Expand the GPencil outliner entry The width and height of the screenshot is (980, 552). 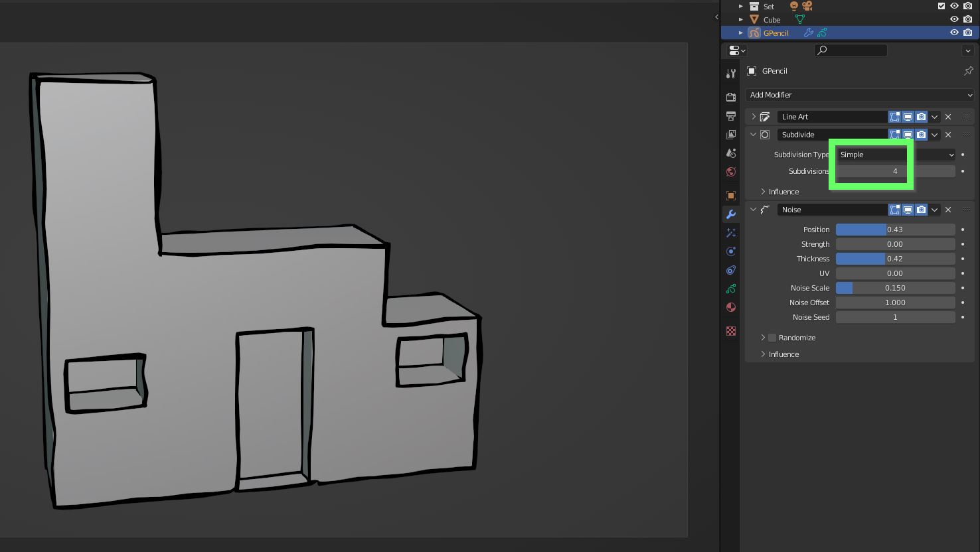[x=740, y=33]
